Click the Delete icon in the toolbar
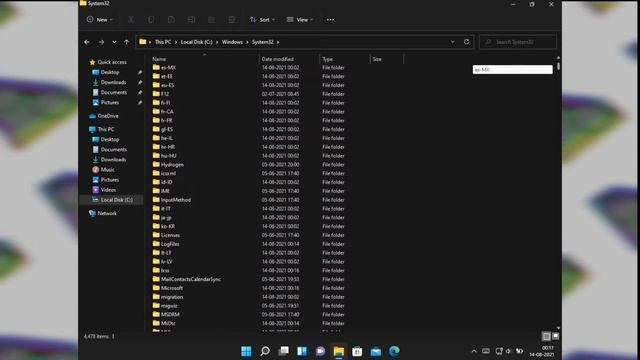Screen dimensions: 640x360 [232, 20]
